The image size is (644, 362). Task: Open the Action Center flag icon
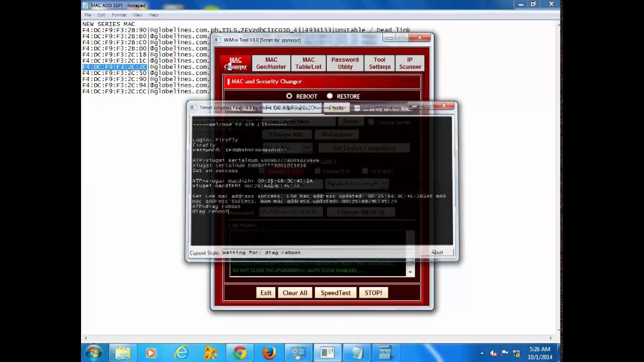coord(505,353)
